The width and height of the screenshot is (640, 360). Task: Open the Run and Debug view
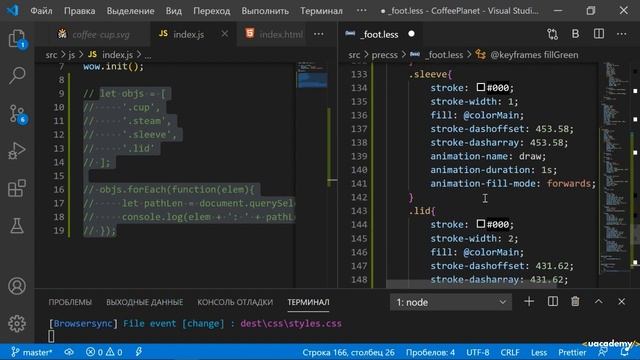click(17, 151)
